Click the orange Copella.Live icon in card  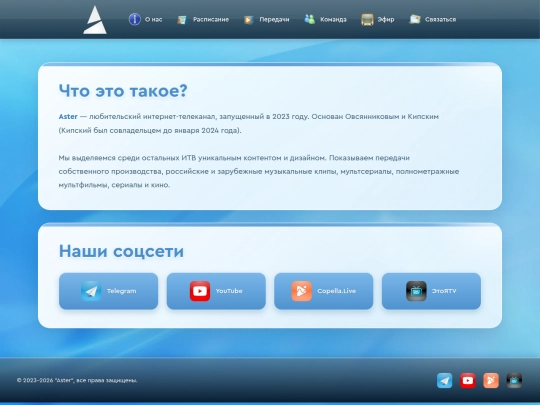[302, 291]
